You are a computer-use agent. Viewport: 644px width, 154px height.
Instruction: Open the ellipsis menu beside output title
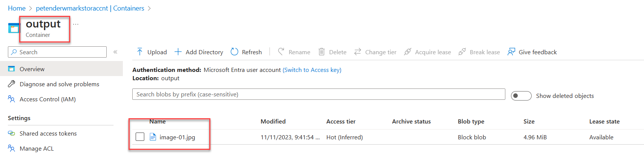[76, 24]
